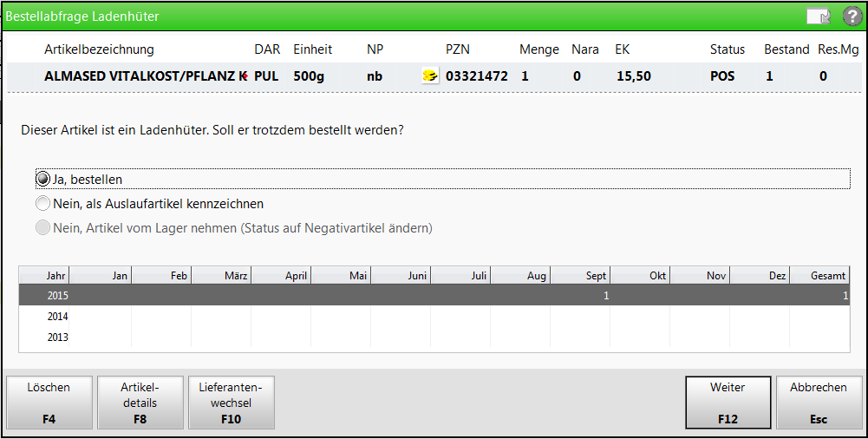The width and height of the screenshot is (868, 439).
Task: Open Artikeldetails with the F8 button
Action: coord(140,403)
